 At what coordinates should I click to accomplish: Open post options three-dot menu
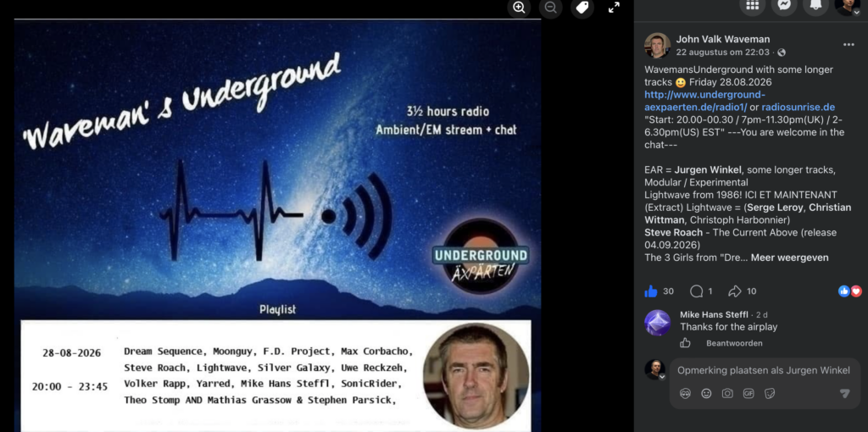click(x=849, y=45)
